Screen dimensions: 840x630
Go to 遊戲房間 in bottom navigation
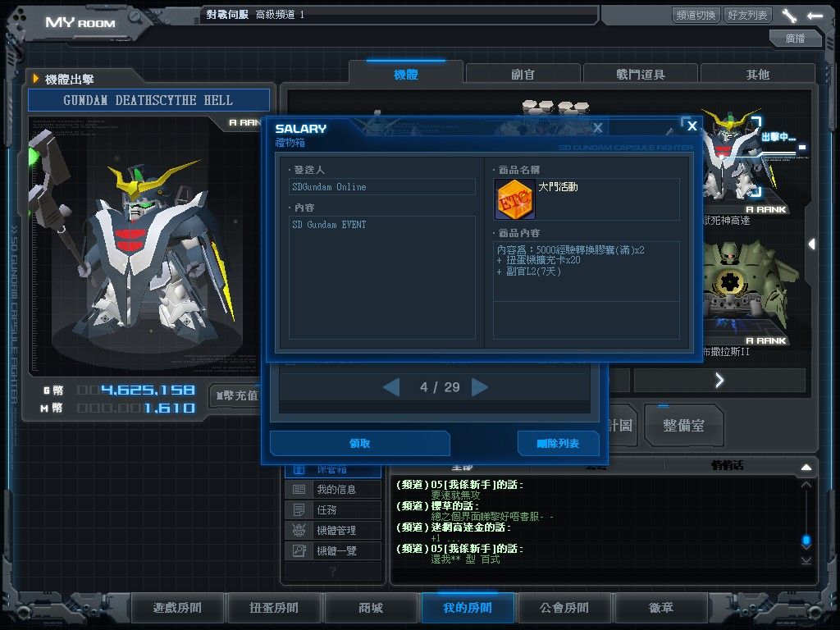177,608
